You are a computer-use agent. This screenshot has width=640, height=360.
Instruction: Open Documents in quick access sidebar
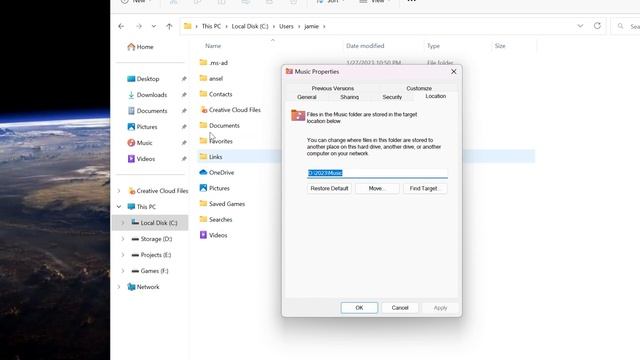[147, 111]
